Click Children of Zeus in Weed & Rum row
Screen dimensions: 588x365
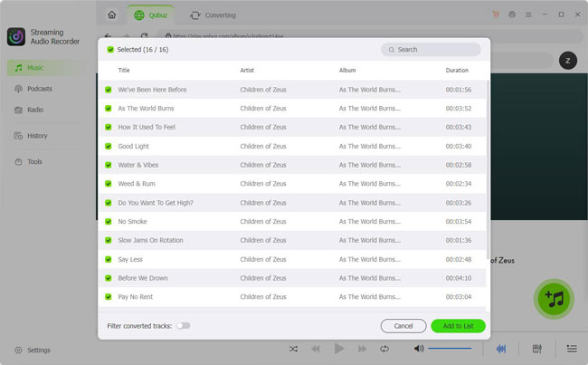(263, 184)
